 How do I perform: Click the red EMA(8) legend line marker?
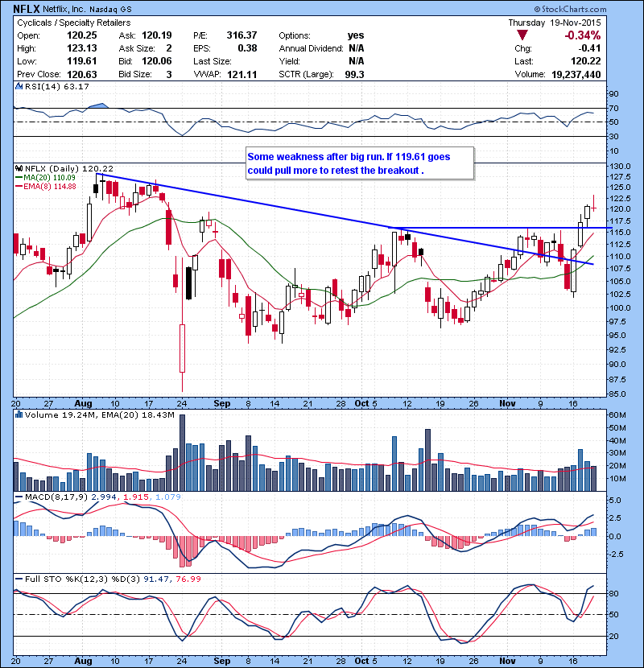(x=19, y=187)
